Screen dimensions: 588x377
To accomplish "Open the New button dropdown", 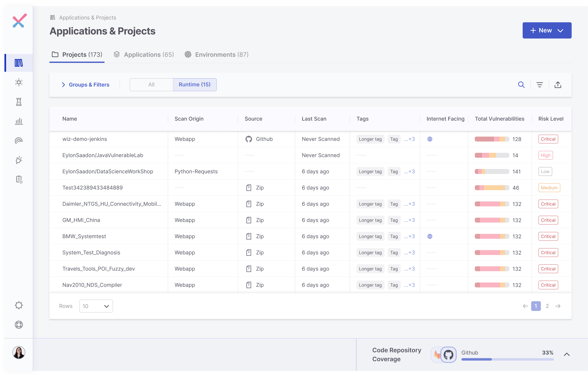I will click(547, 31).
